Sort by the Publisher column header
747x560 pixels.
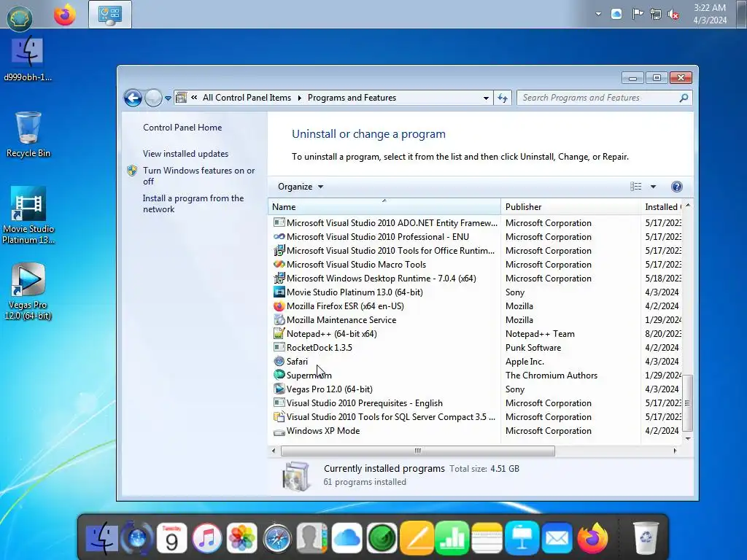click(x=570, y=207)
